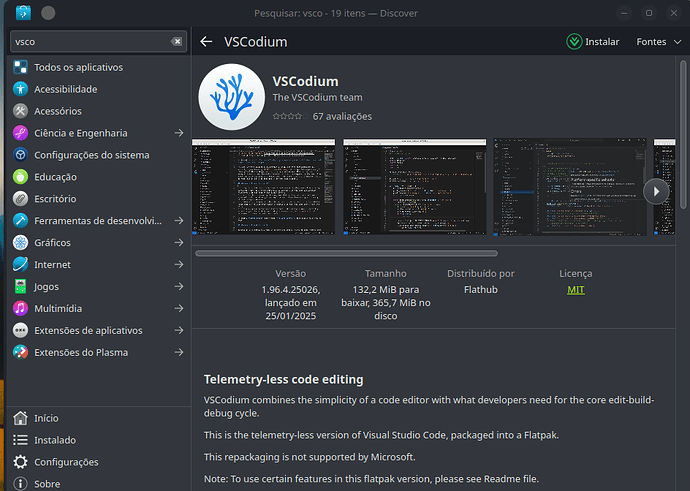690x491 pixels.
Task: Click the star rating display
Action: (x=290, y=116)
